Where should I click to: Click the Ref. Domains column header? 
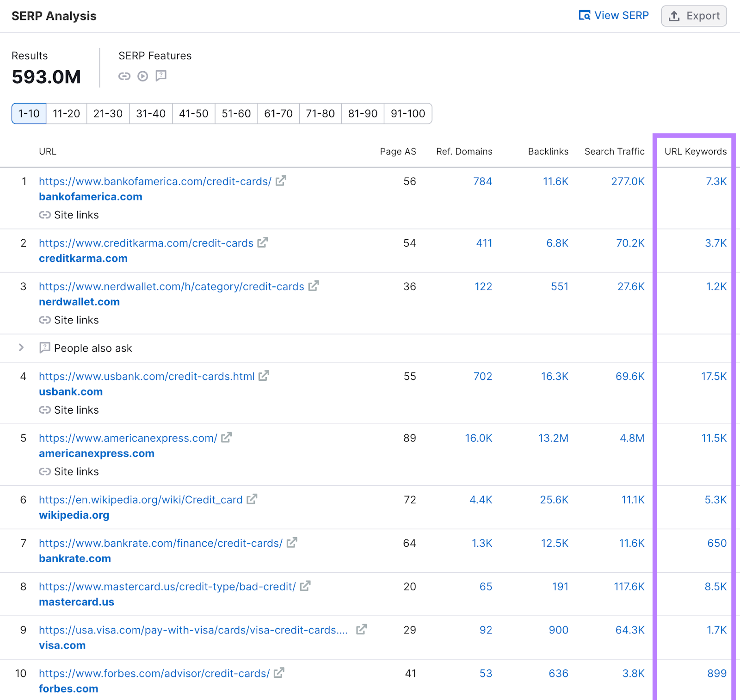(464, 151)
